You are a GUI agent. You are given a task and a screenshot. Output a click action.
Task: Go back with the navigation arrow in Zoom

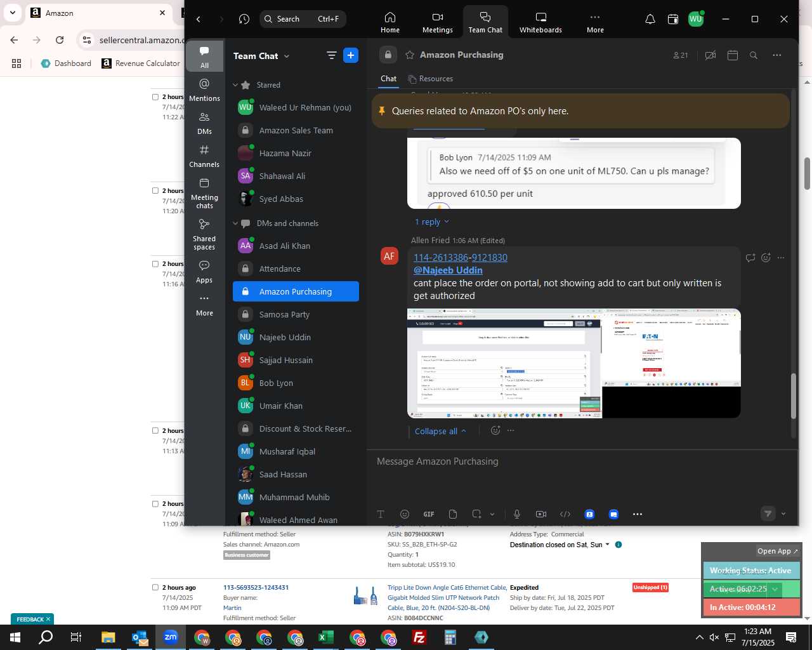pyautogui.click(x=199, y=19)
